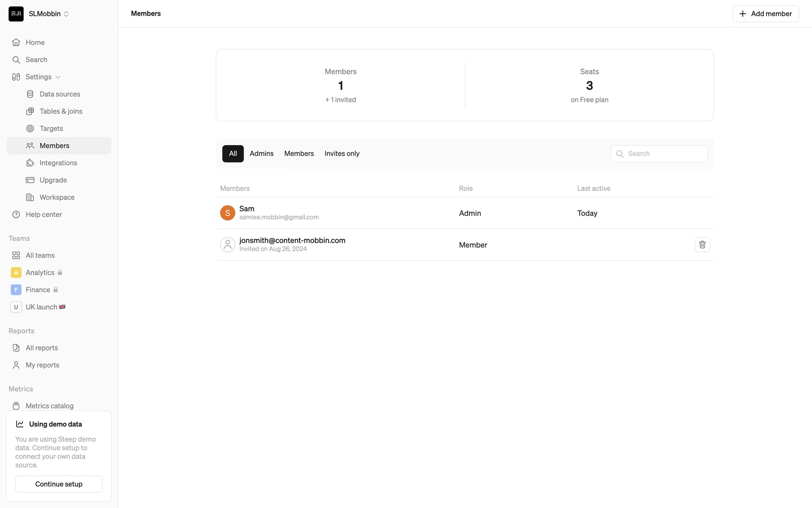Collapse the Settings section chevron
812x508 pixels.
pos(58,77)
